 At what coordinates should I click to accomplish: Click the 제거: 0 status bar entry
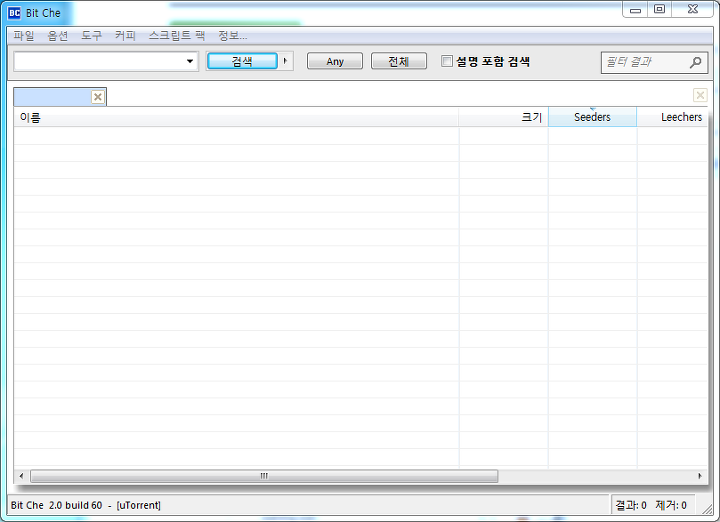pos(671,505)
